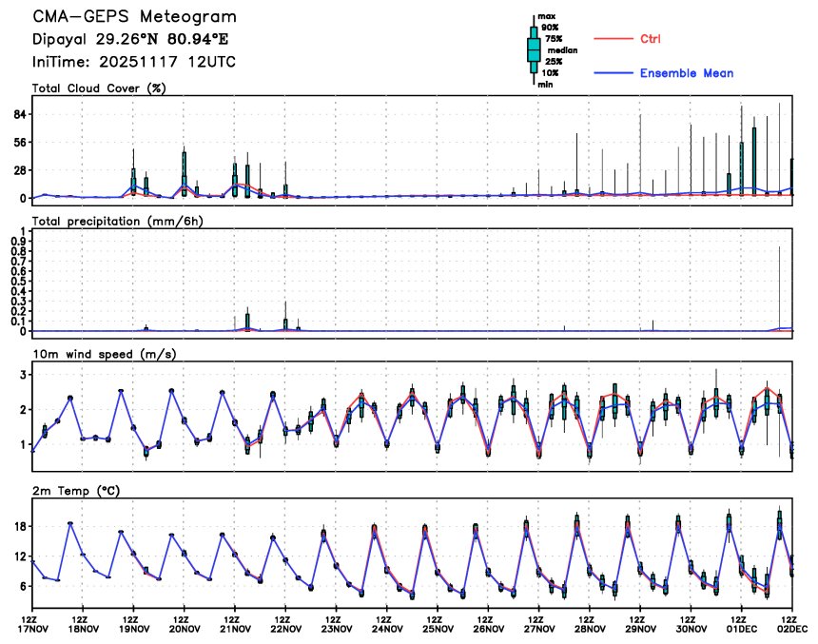Select the blue Ensemble Mean legend line
The height and width of the screenshot is (644, 818).
[x=613, y=73]
